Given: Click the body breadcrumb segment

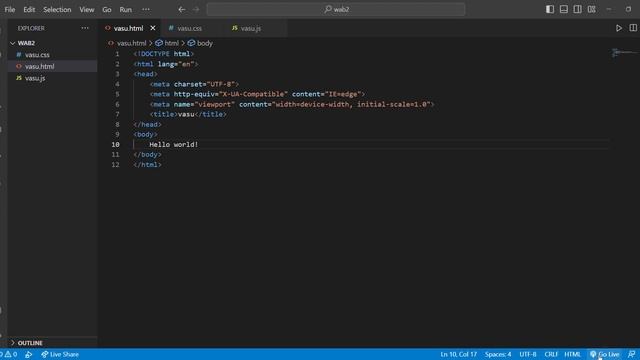Looking at the screenshot, I should coord(204,43).
